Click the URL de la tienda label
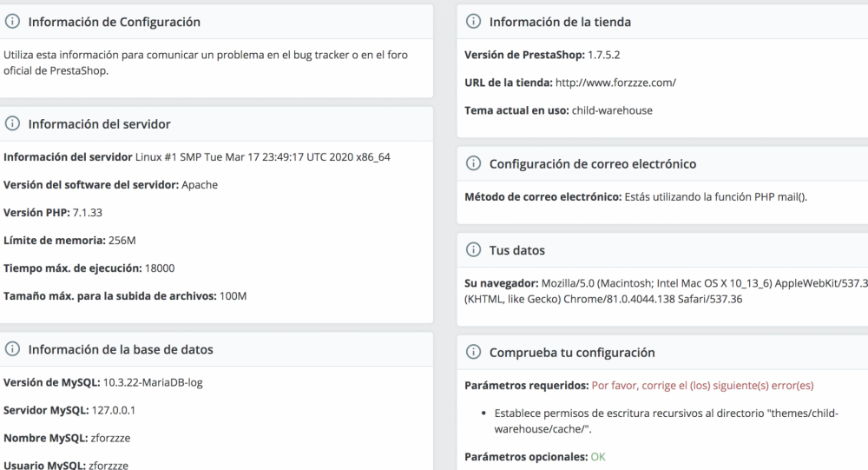 pyautogui.click(x=508, y=83)
